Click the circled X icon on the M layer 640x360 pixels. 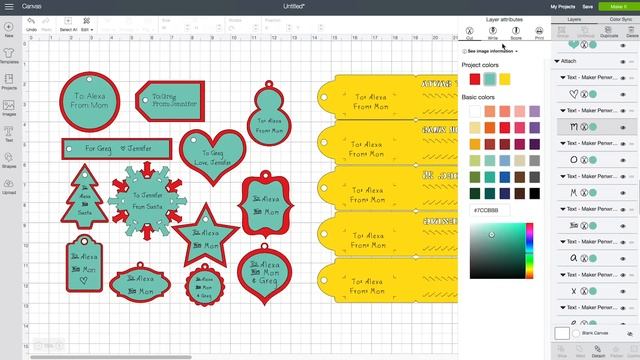584,127
